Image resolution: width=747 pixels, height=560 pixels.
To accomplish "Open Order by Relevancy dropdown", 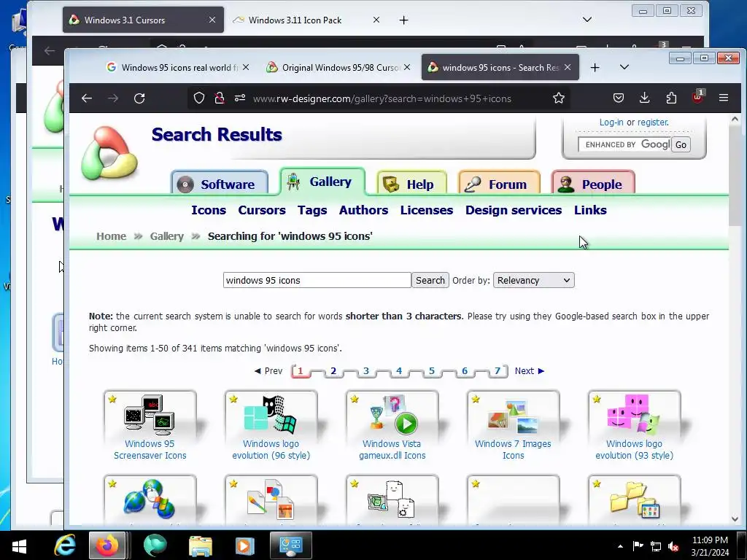I will pos(533,280).
